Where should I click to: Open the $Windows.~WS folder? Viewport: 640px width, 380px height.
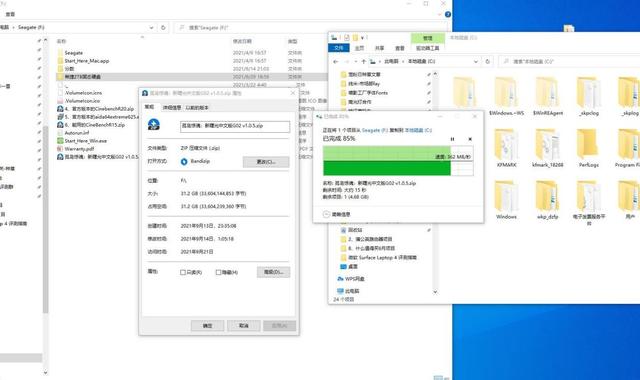506,96
